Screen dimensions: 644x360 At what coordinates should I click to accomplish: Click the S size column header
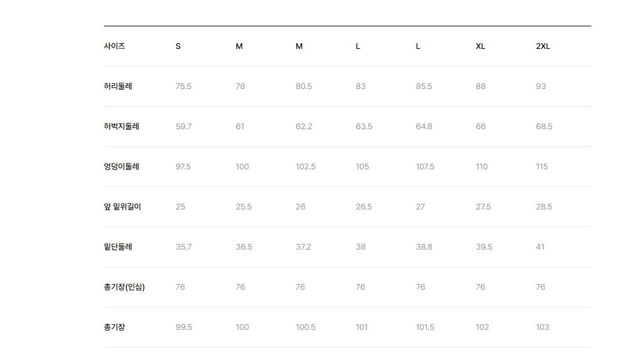(x=178, y=46)
